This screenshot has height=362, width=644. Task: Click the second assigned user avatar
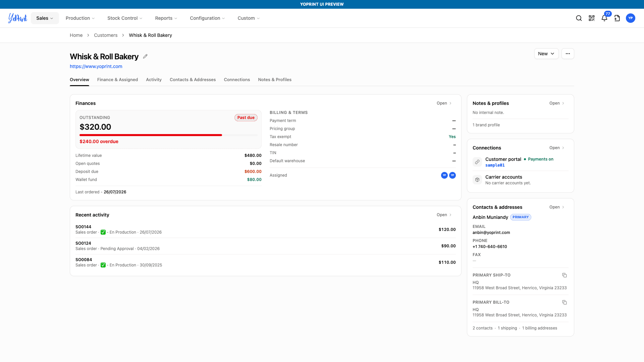click(x=452, y=175)
